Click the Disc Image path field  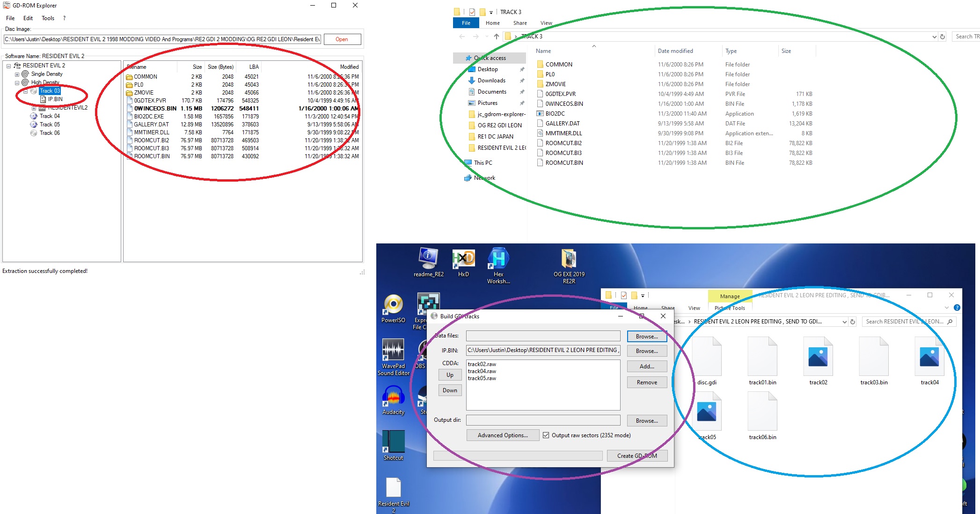tap(162, 39)
